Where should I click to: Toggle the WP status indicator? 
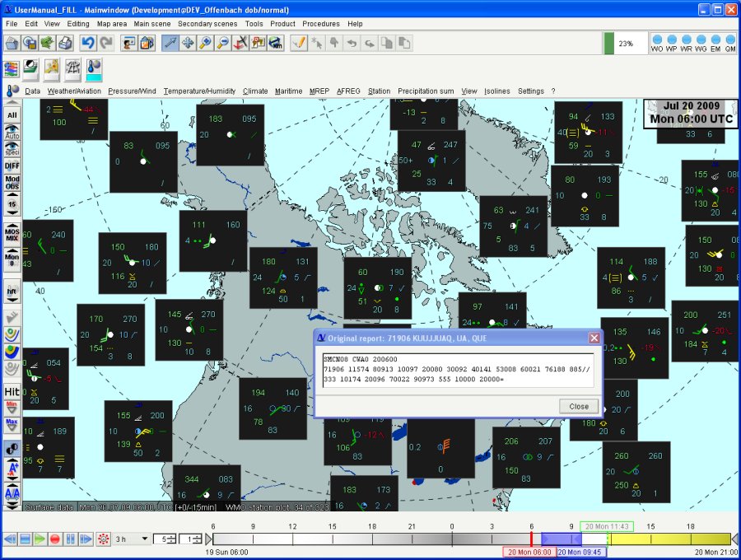click(672, 43)
